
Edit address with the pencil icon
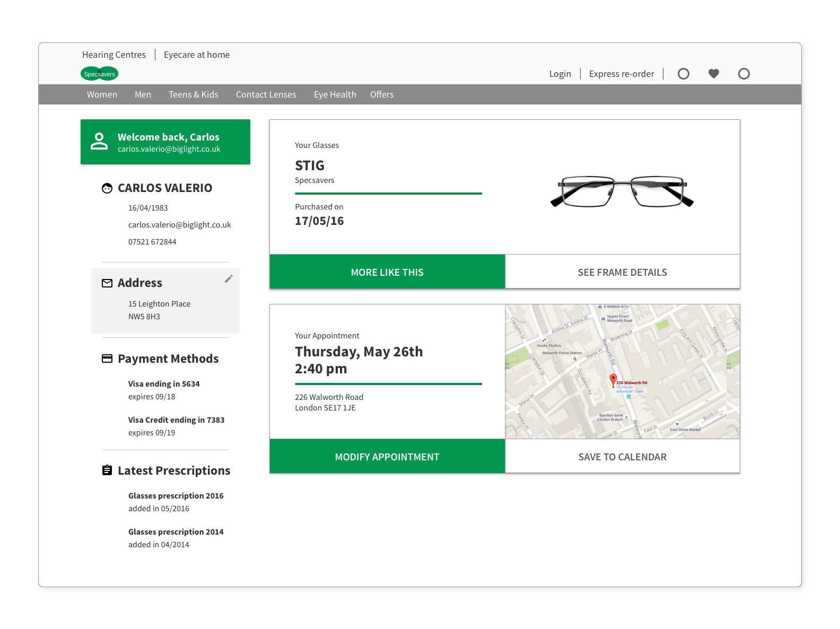tap(229, 279)
